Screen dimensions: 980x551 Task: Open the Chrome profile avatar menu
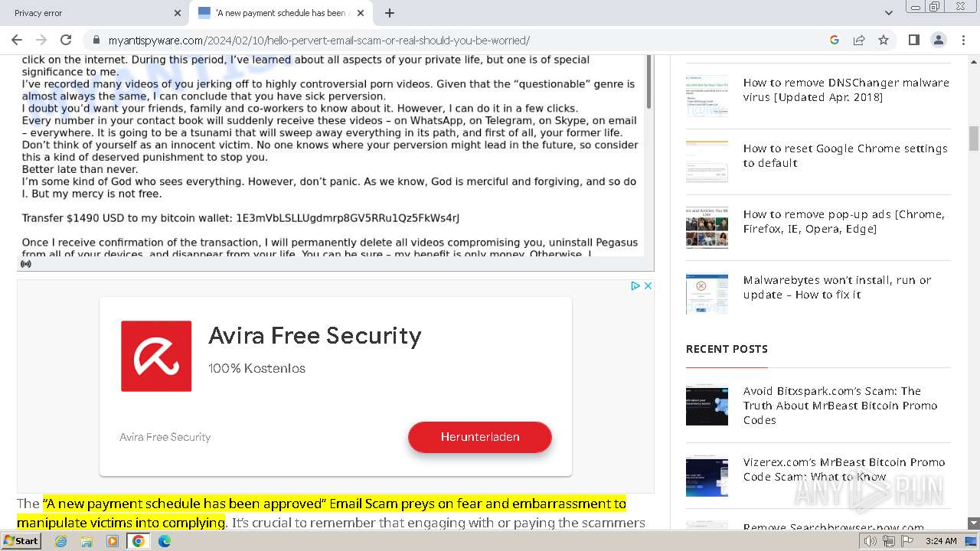pos(938,40)
